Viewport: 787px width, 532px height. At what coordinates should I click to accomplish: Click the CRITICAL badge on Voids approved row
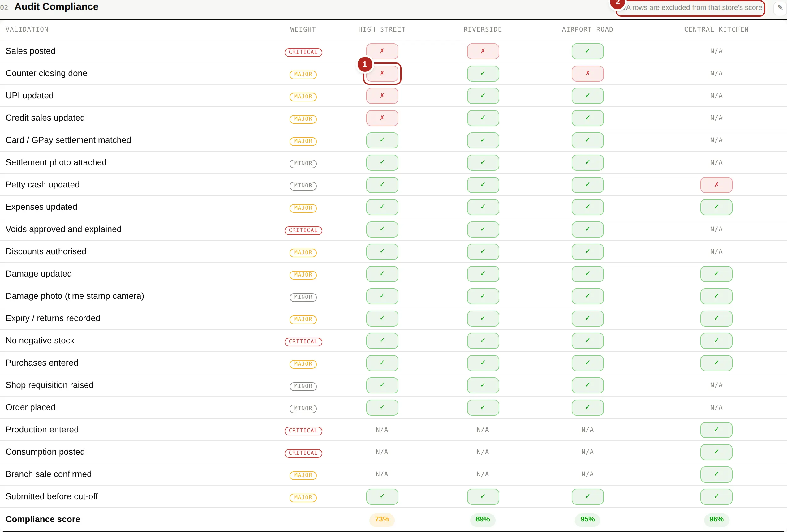pyautogui.click(x=303, y=230)
